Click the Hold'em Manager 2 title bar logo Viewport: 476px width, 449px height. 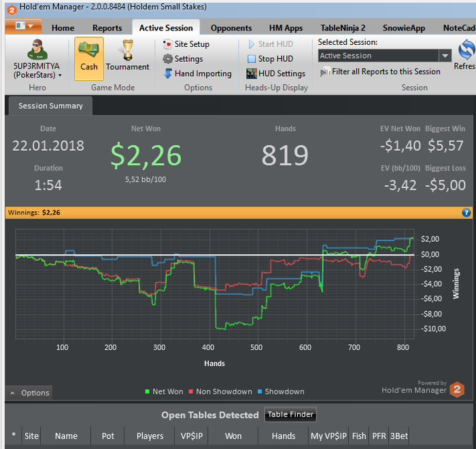(12, 10)
